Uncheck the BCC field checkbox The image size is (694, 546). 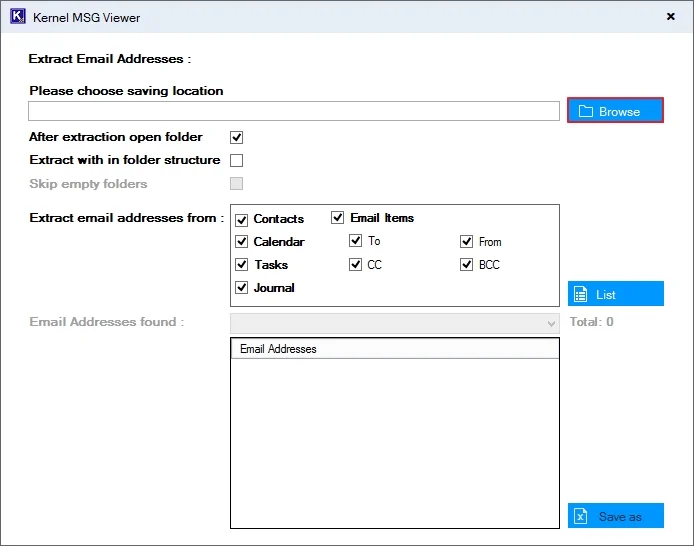coord(467,265)
